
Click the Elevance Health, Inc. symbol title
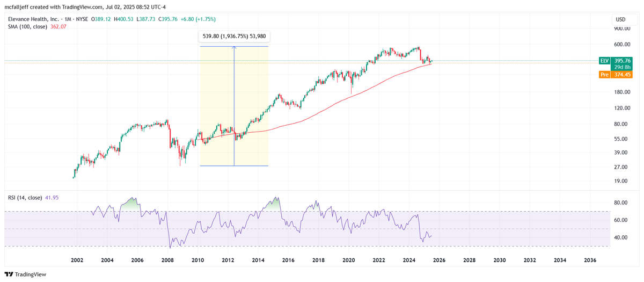coord(32,19)
